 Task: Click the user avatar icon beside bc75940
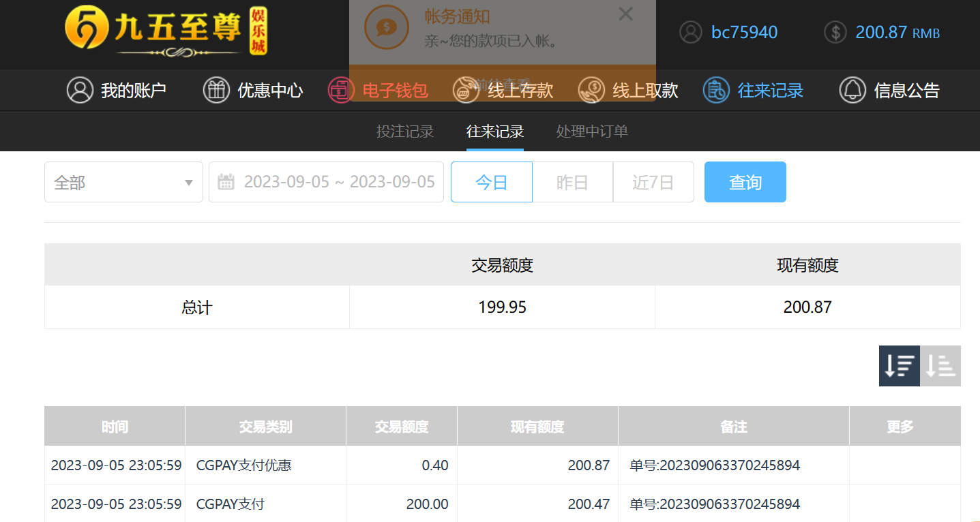[x=691, y=32]
